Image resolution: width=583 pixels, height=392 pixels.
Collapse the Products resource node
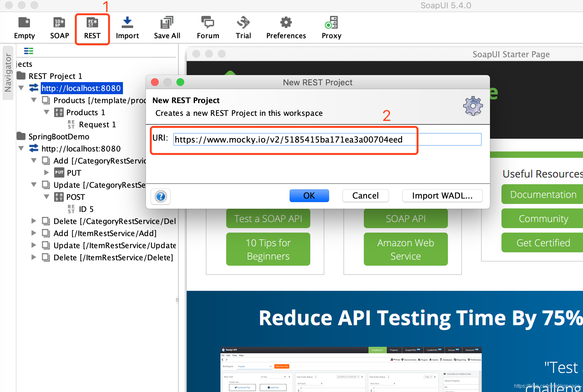pyautogui.click(x=34, y=100)
